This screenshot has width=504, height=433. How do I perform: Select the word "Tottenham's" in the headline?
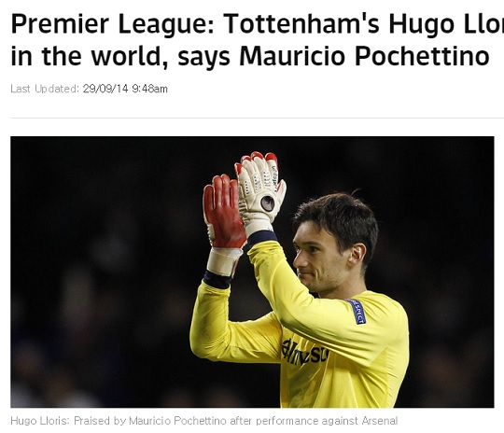(301, 23)
